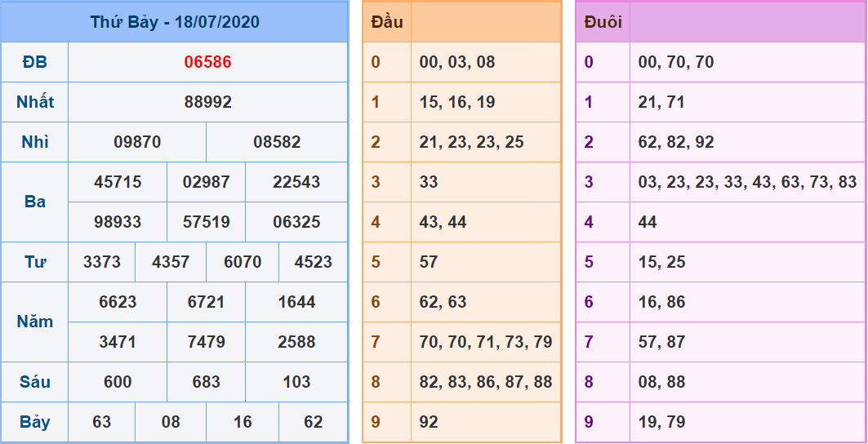Click seventh prize number 16
The width and height of the screenshot is (868, 444).
pyautogui.click(x=243, y=422)
